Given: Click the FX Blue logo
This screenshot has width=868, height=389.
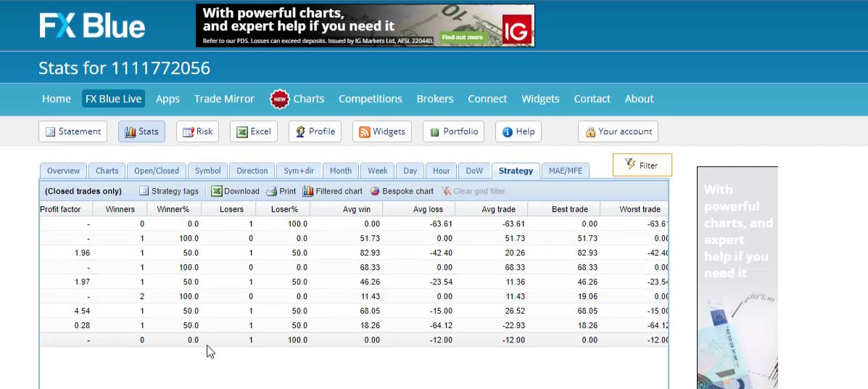Looking at the screenshot, I should coord(92,25).
